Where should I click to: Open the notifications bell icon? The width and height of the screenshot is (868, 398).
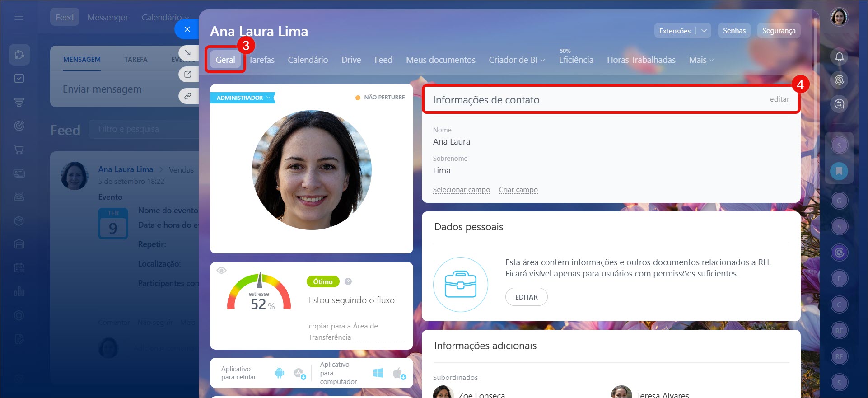(x=839, y=56)
